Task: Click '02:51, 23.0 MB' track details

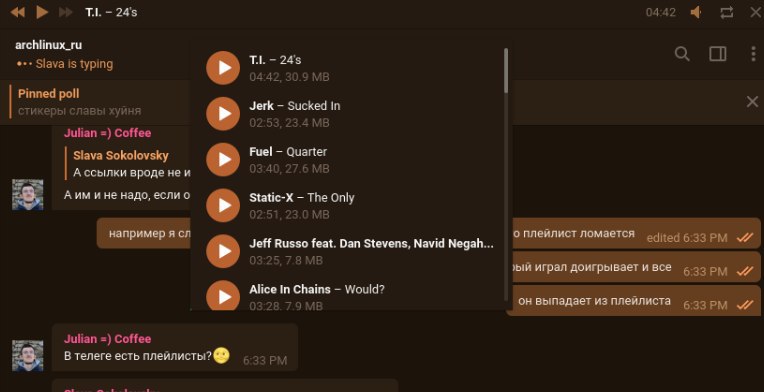Action: pos(289,215)
